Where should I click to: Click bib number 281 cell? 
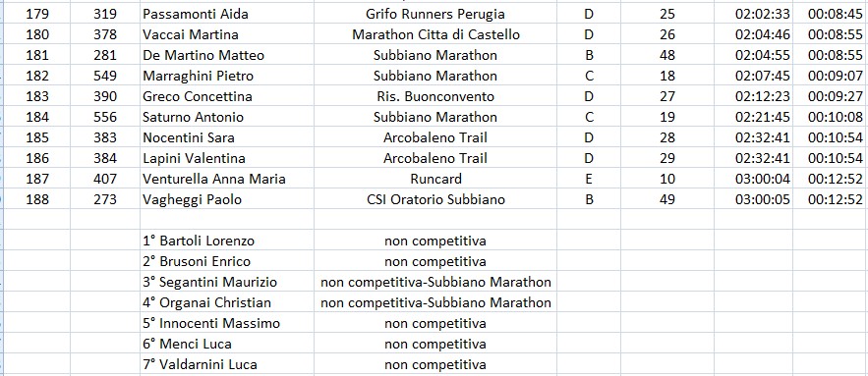(105, 55)
